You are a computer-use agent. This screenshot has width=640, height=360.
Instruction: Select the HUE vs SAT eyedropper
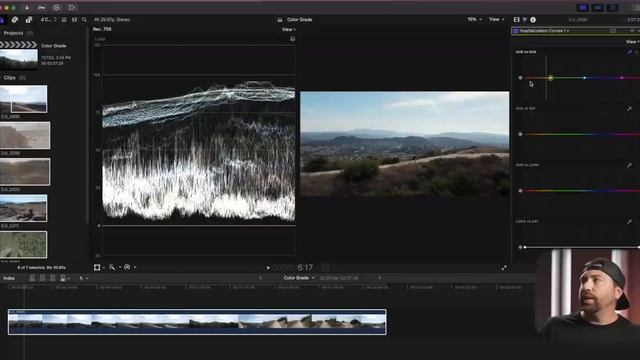(629, 109)
